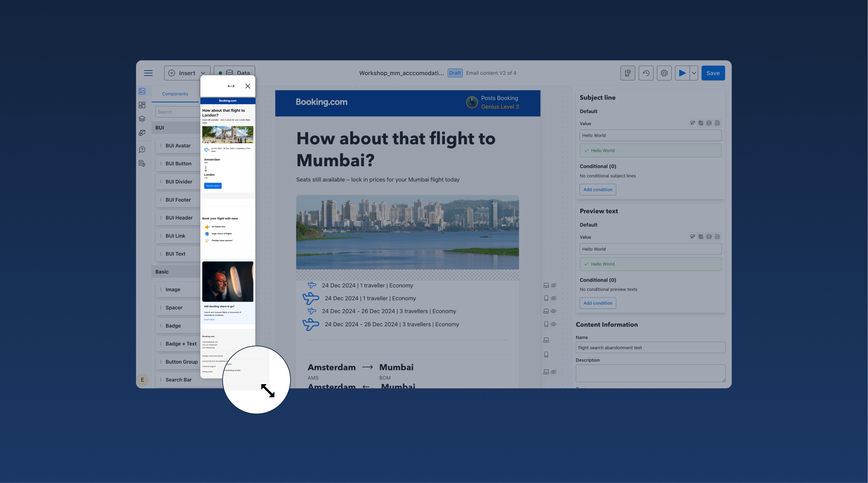The image size is (868, 483).
Task: Add condition under Preview text
Action: [x=598, y=303]
